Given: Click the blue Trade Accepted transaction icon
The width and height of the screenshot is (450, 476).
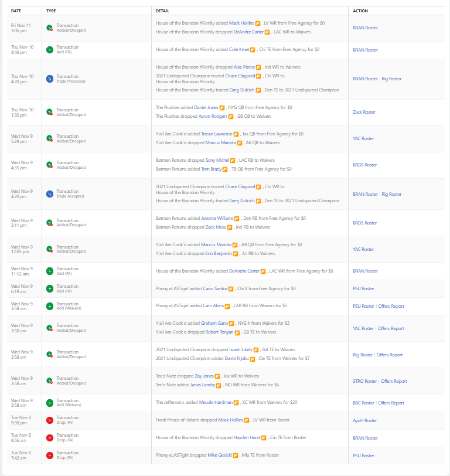Looking at the screenshot, I should tap(50, 193).
